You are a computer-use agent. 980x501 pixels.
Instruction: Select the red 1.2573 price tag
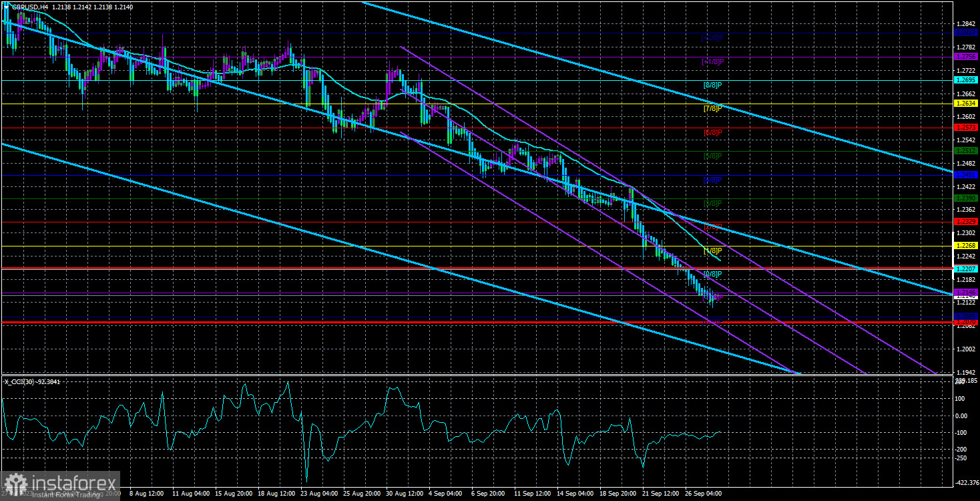[966, 128]
